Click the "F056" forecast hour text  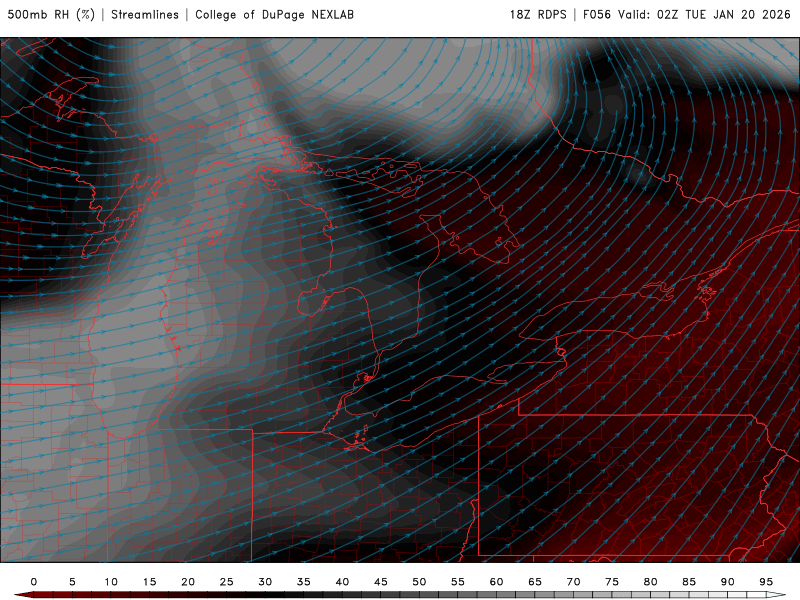pos(596,14)
